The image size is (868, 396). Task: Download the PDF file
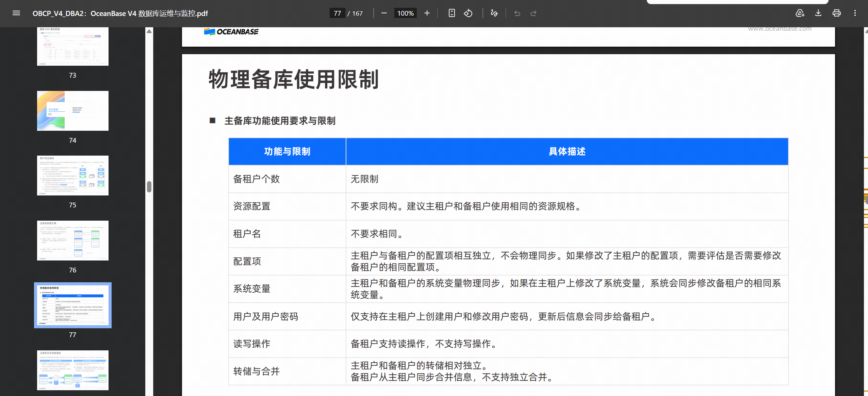[x=818, y=13]
